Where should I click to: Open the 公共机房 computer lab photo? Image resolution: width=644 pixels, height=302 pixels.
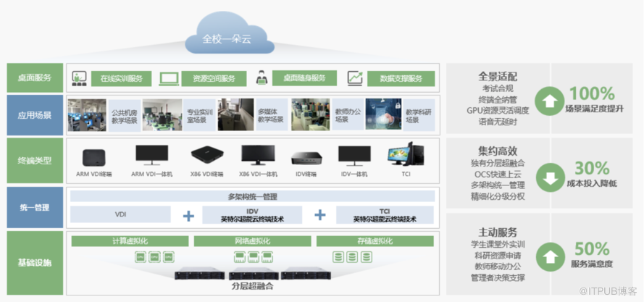(87, 115)
